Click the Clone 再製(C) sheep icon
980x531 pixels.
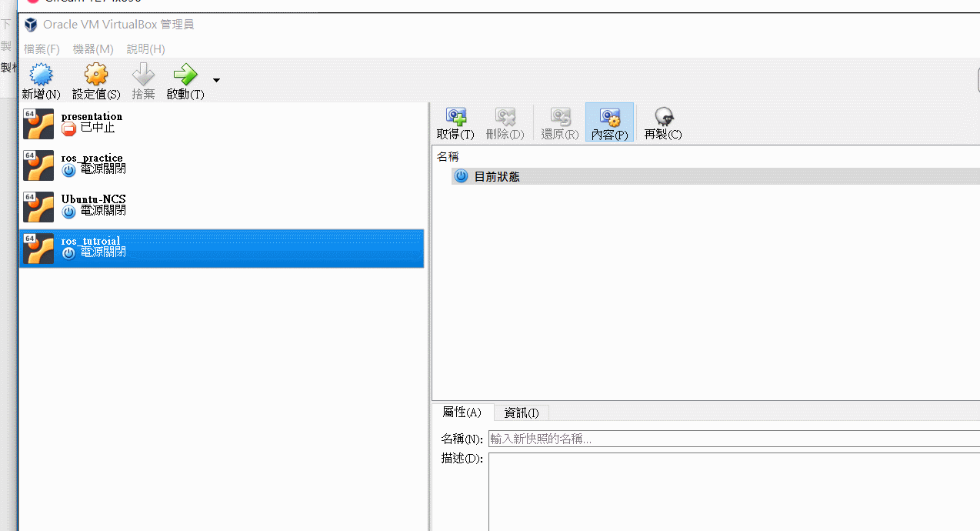pyautogui.click(x=663, y=117)
